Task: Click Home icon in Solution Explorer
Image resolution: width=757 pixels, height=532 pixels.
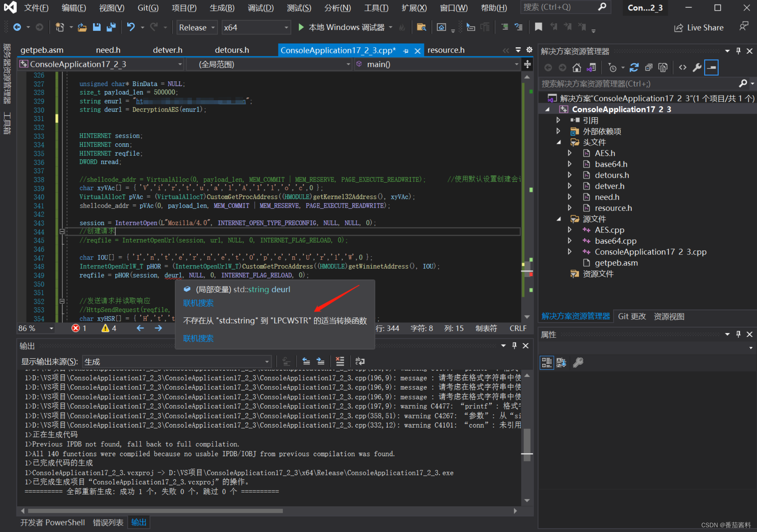Action: (x=577, y=68)
